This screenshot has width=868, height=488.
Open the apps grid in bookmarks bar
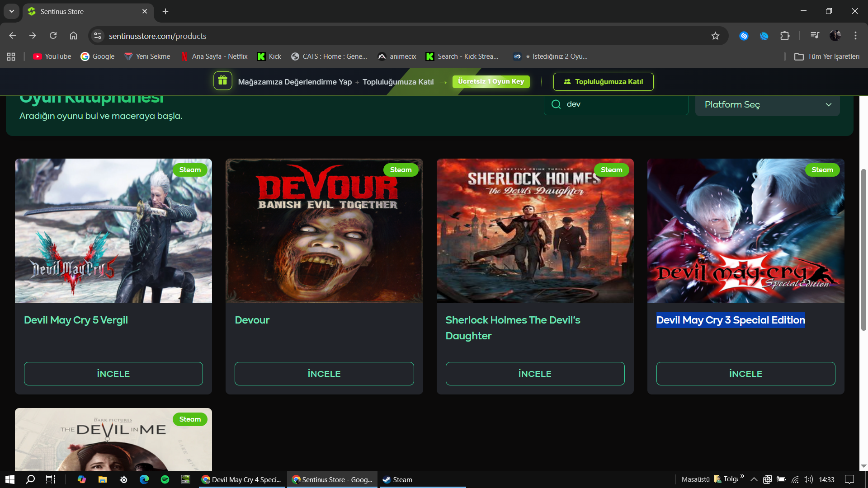(11, 56)
